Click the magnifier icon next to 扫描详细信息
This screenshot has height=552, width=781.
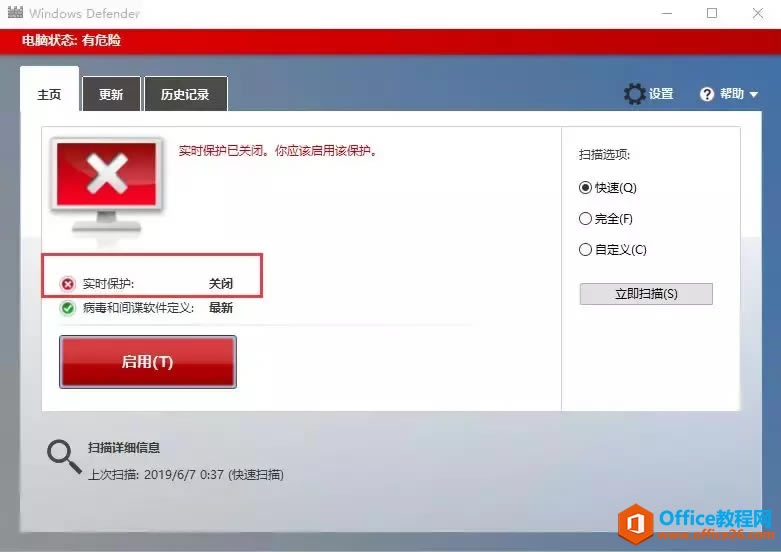(x=64, y=455)
